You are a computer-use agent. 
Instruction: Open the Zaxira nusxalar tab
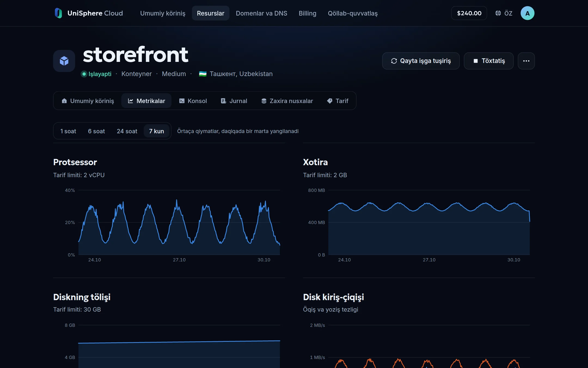[x=287, y=101]
